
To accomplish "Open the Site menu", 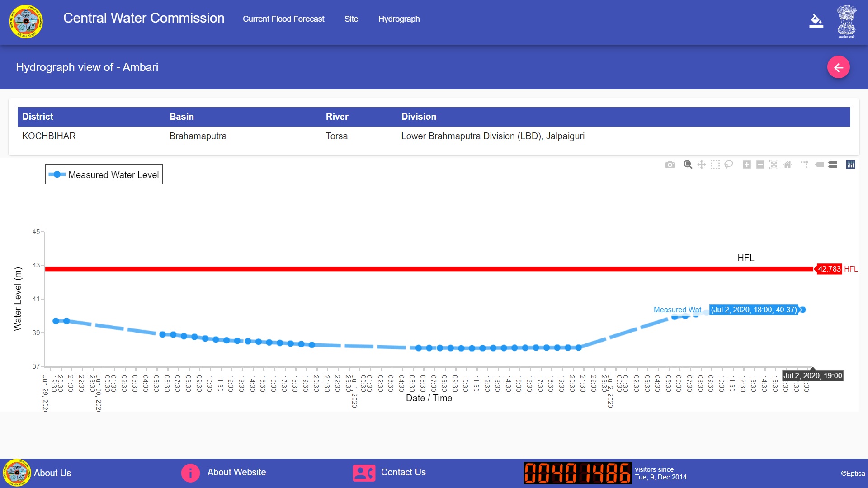I will point(351,19).
